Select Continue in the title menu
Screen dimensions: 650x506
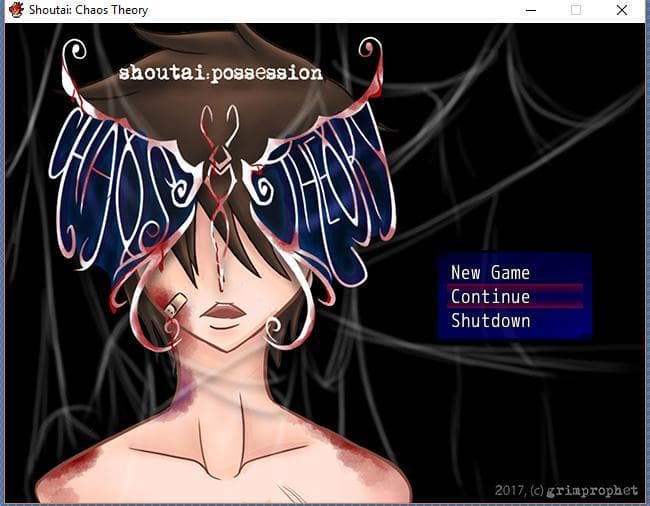pos(515,296)
